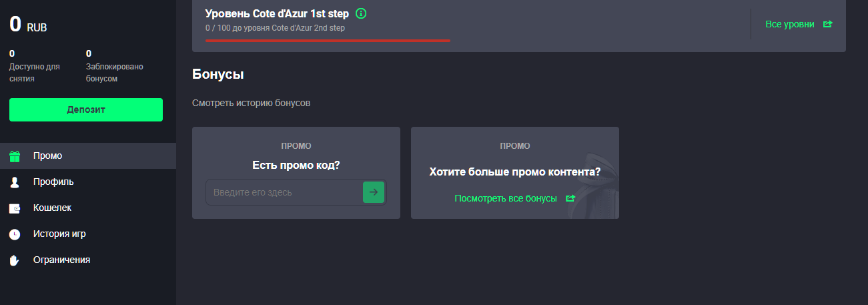Click the promo code input field
The width and height of the screenshot is (868, 305).
pos(284,192)
